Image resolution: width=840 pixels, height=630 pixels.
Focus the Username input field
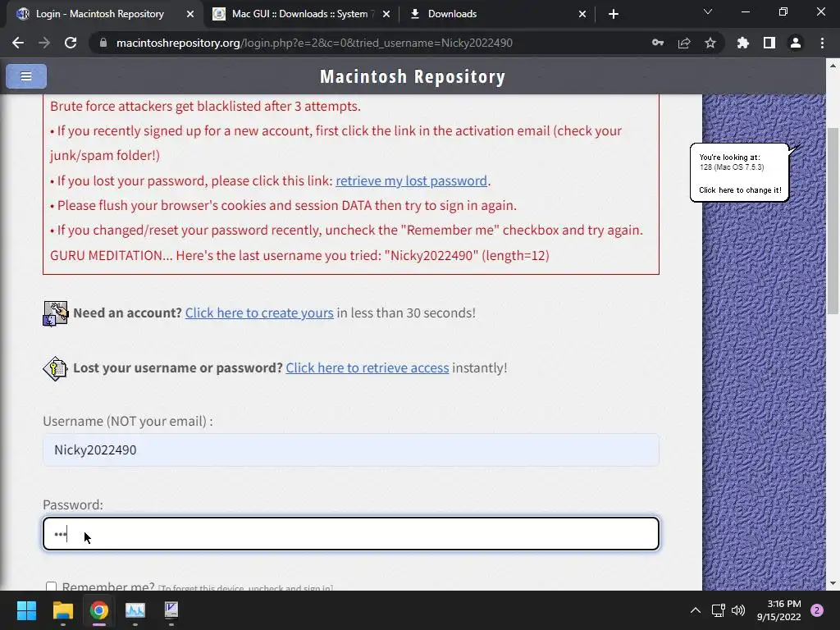tap(351, 450)
